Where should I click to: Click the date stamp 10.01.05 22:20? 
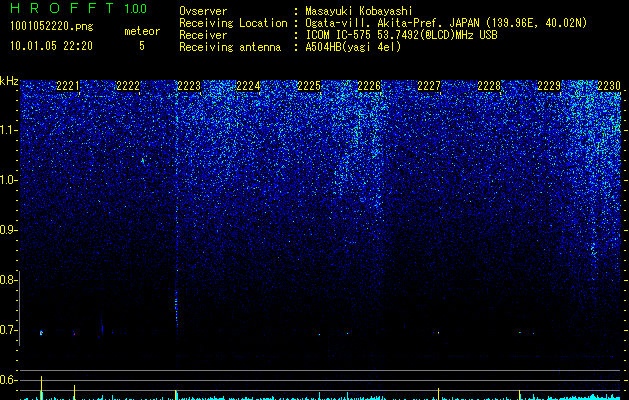point(51,46)
